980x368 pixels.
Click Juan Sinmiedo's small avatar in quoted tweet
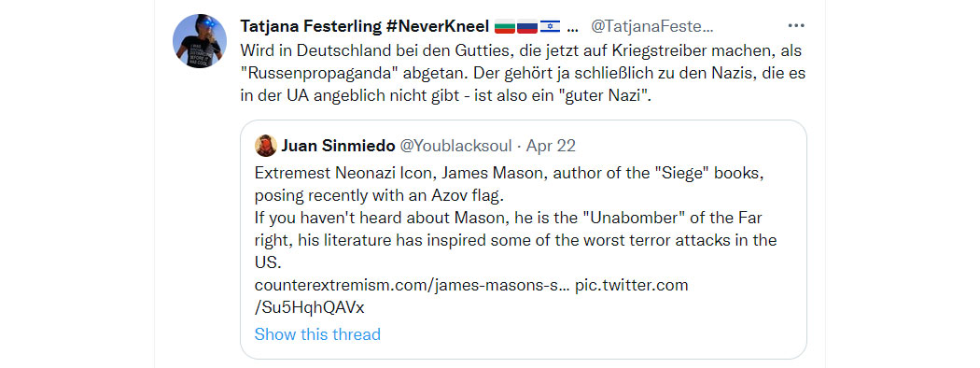266,146
